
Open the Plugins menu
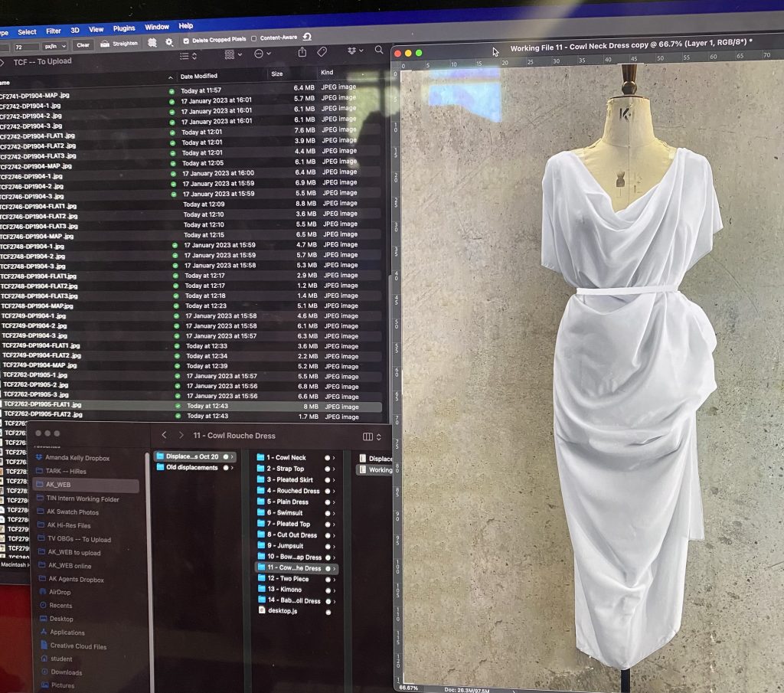point(123,28)
